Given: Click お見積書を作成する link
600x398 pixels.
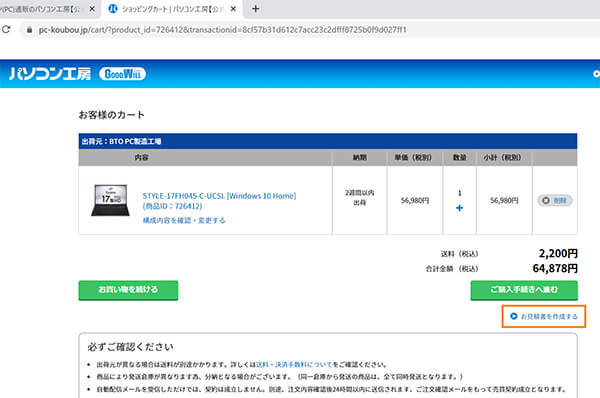Looking at the screenshot, I should [x=544, y=316].
